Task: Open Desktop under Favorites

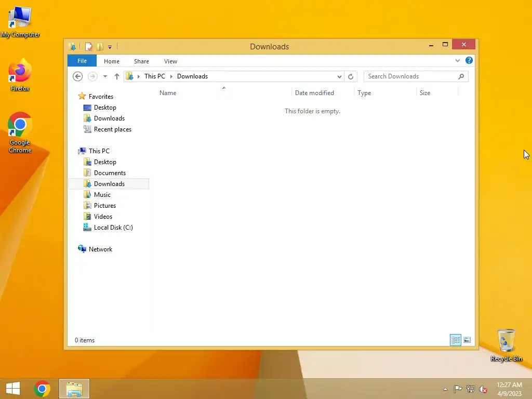Action: coord(105,108)
